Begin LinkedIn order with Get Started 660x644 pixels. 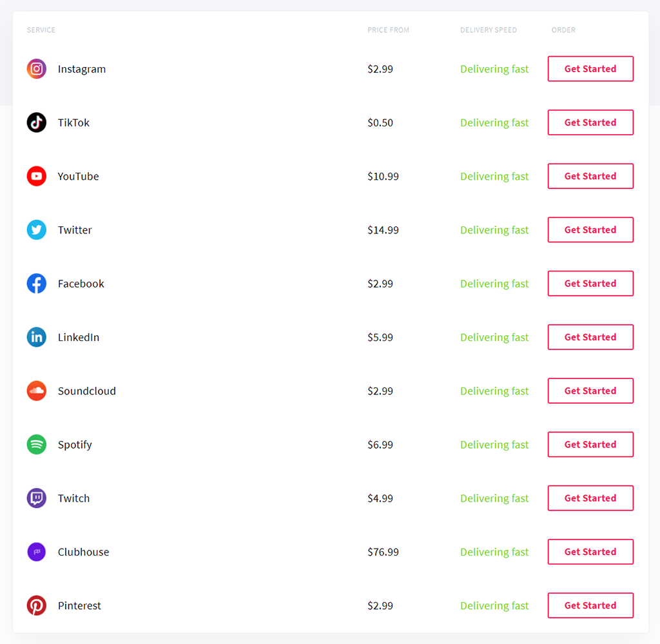tap(590, 337)
